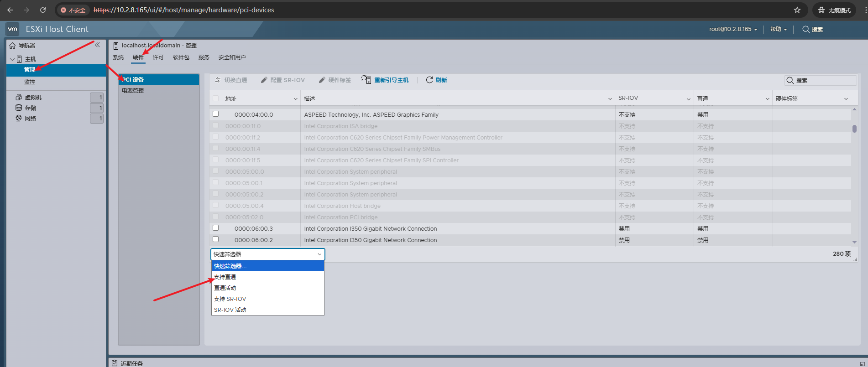Choose 支持直通 in the filter list
The width and height of the screenshot is (868, 367).
click(267, 277)
